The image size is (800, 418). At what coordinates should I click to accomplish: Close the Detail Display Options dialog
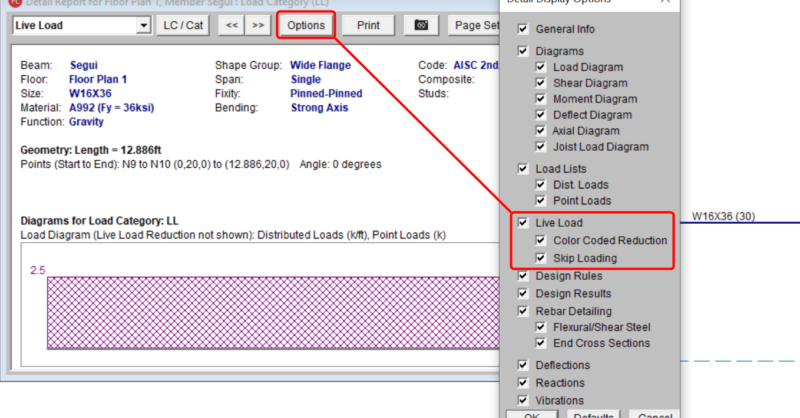pos(665,3)
